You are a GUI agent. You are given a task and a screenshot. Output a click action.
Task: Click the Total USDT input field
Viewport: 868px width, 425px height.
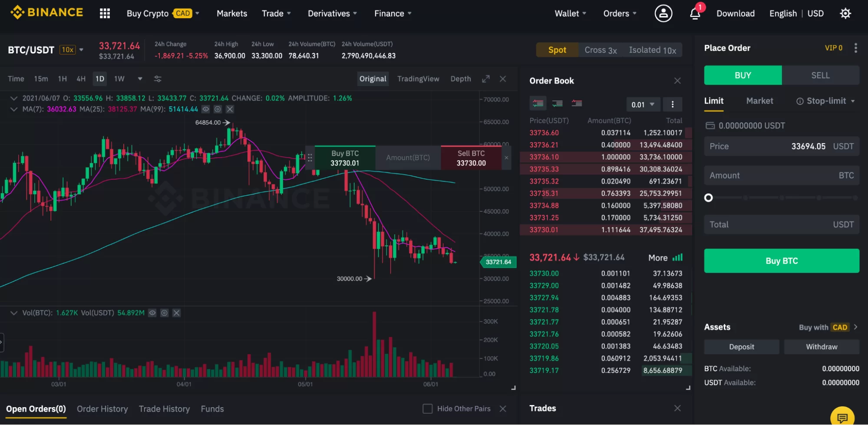click(x=782, y=224)
